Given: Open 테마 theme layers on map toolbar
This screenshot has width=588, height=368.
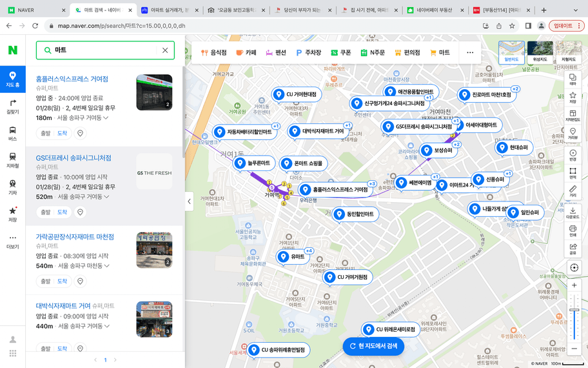Looking at the screenshot, I should point(573,79).
